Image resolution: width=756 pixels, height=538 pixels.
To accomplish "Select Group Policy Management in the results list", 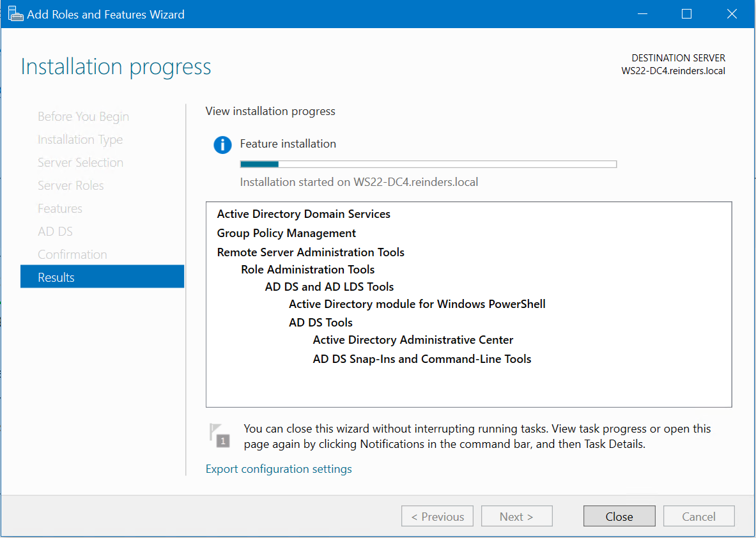I will 286,233.
